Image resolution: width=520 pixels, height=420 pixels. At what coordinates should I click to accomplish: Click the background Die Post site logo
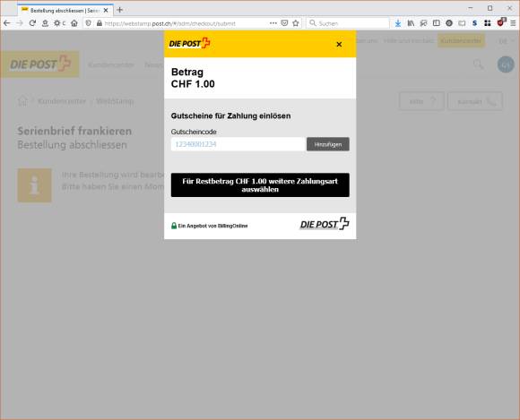click(39, 64)
